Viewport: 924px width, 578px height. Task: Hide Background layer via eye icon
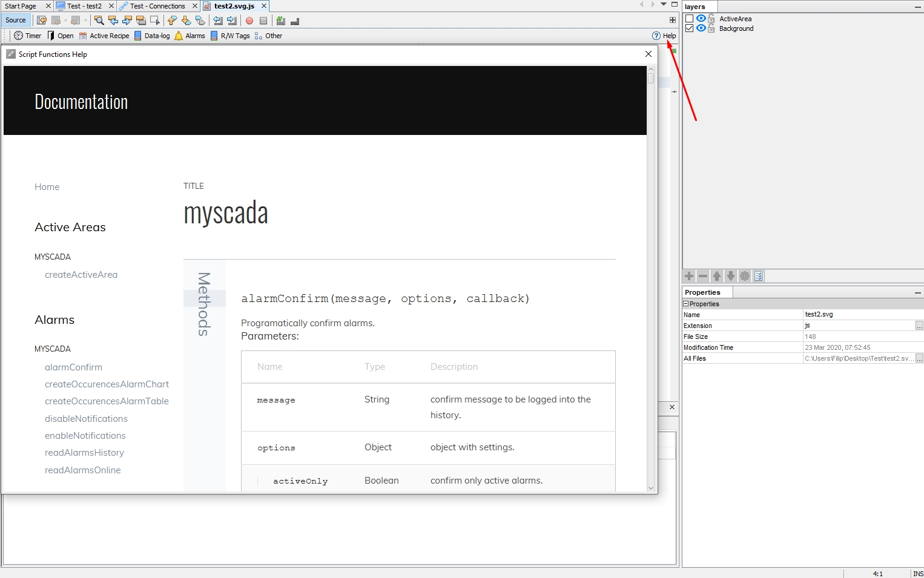(701, 28)
